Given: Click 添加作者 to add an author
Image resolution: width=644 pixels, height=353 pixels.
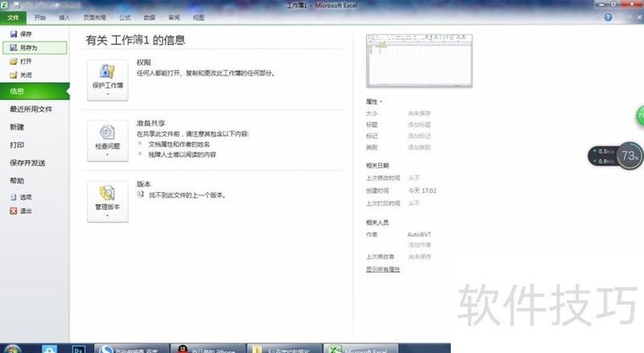Looking at the screenshot, I should [x=419, y=245].
